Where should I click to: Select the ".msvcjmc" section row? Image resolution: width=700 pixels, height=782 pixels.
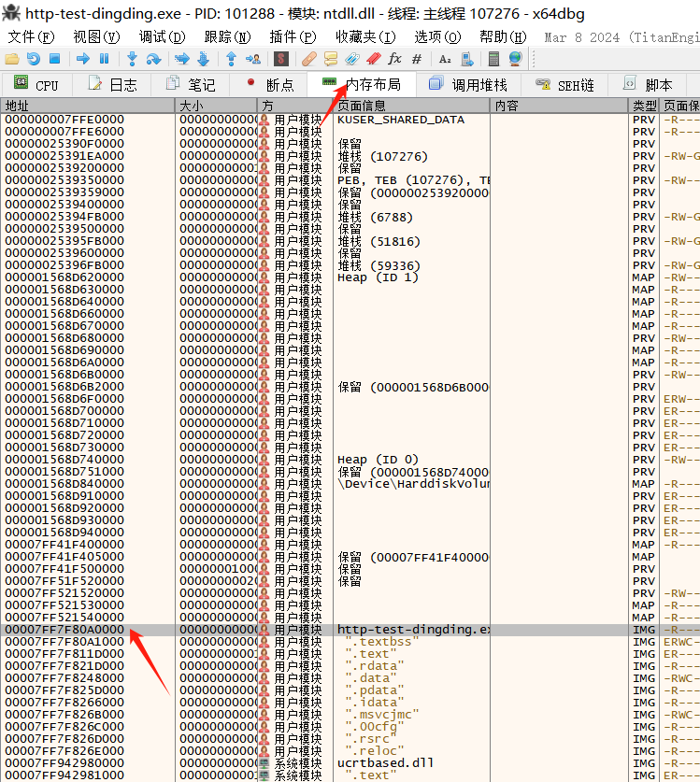pyautogui.click(x=350, y=714)
